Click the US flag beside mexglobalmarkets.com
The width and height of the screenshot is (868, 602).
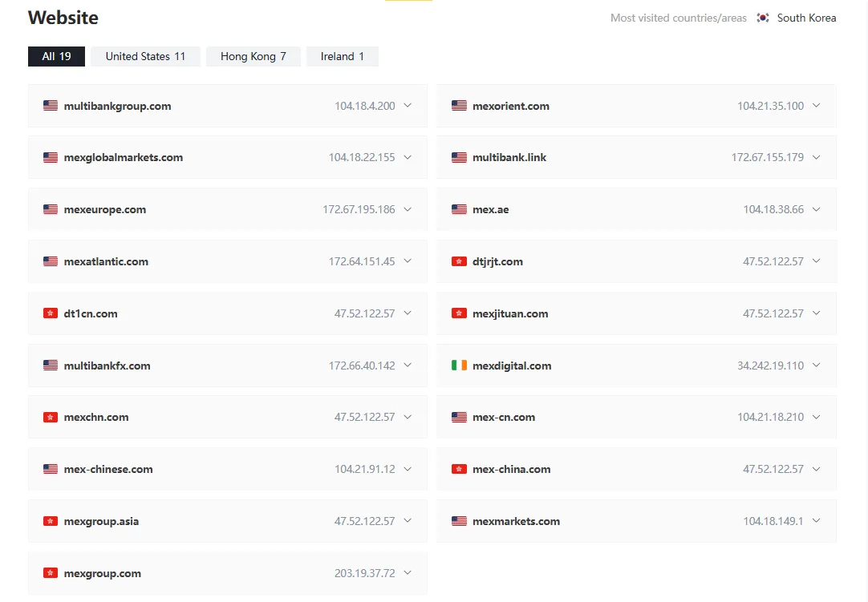pos(51,158)
